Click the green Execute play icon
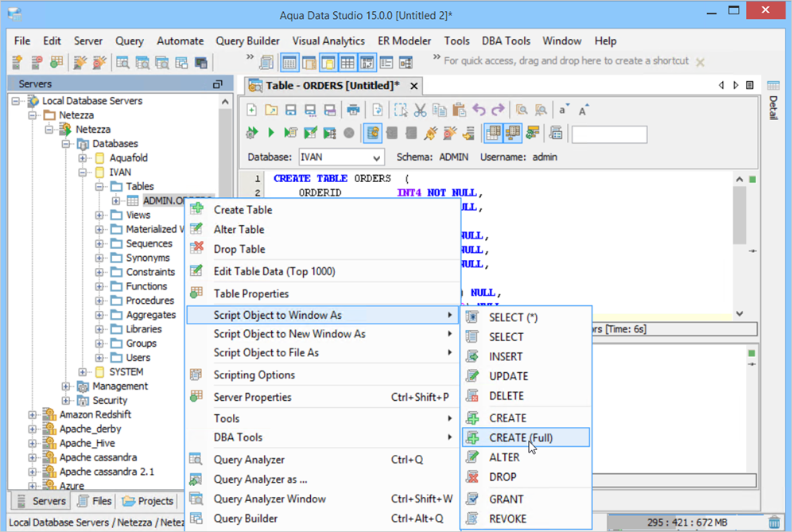 [271, 133]
